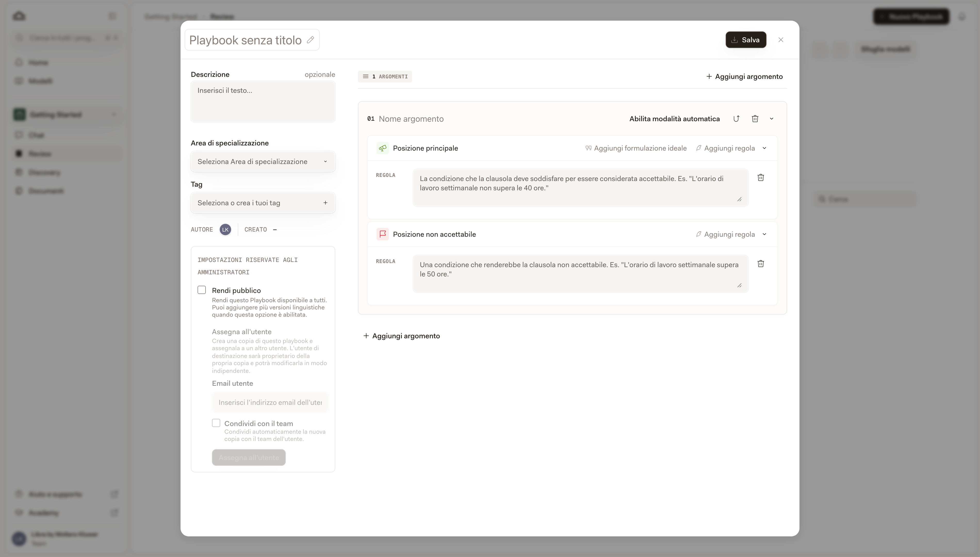This screenshot has height=557, width=980.
Task: Collapse the Posizione non accettabile chevron
Action: [x=764, y=234]
